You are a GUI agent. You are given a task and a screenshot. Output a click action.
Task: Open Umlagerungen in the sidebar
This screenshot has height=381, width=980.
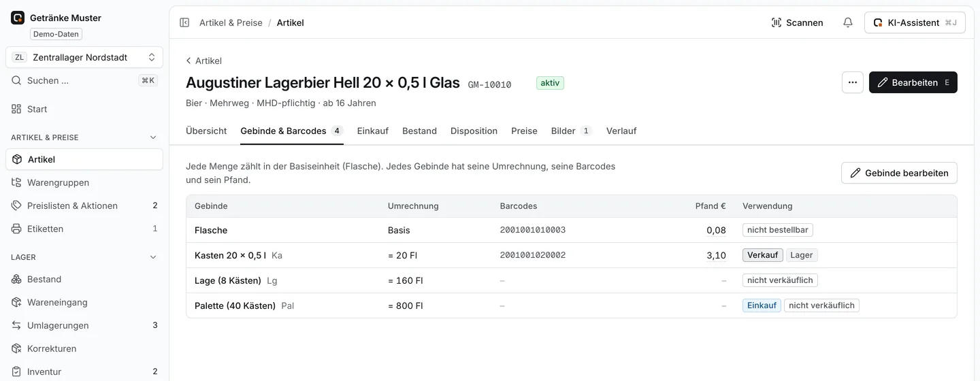click(x=84, y=325)
